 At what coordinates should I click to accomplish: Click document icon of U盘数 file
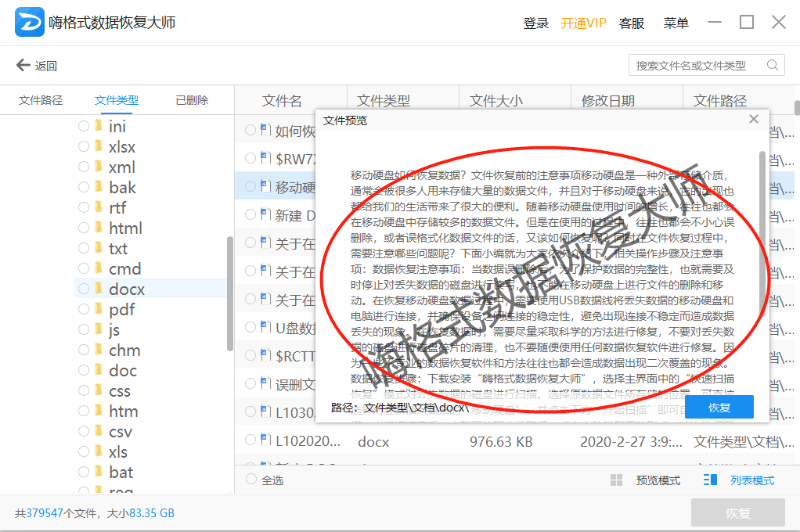(x=265, y=326)
